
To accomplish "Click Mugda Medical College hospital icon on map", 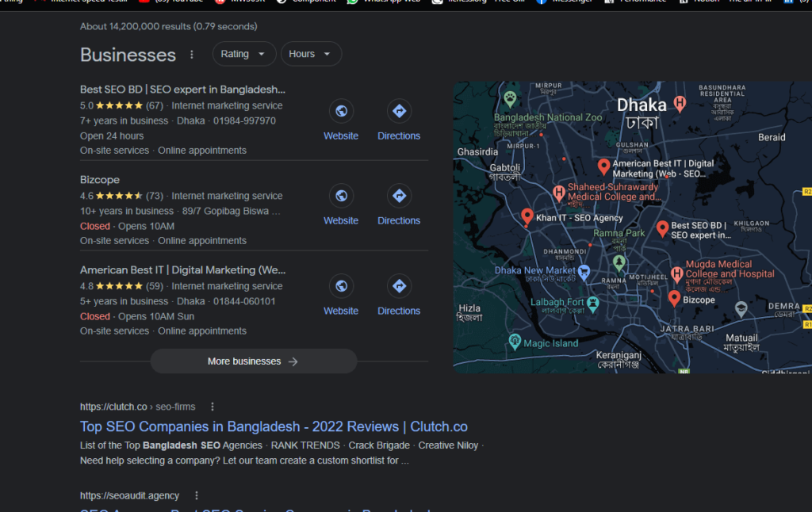I will (676, 274).
